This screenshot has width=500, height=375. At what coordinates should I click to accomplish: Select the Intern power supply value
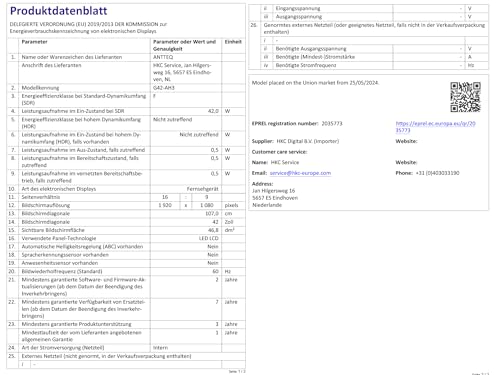click(x=160, y=348)
